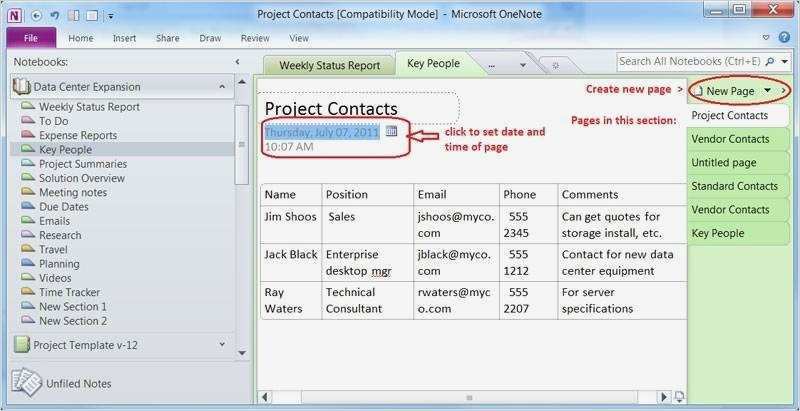Click the Search All Notebooks field
This screenshot has width=800, height=411.
coord(690,62)
